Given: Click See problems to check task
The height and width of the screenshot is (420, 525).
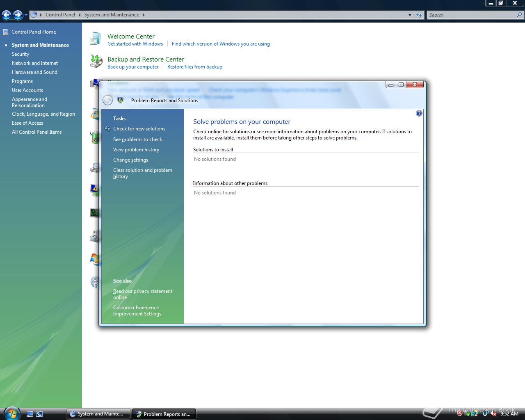Looking at the screenshot, I should (137, 139).
